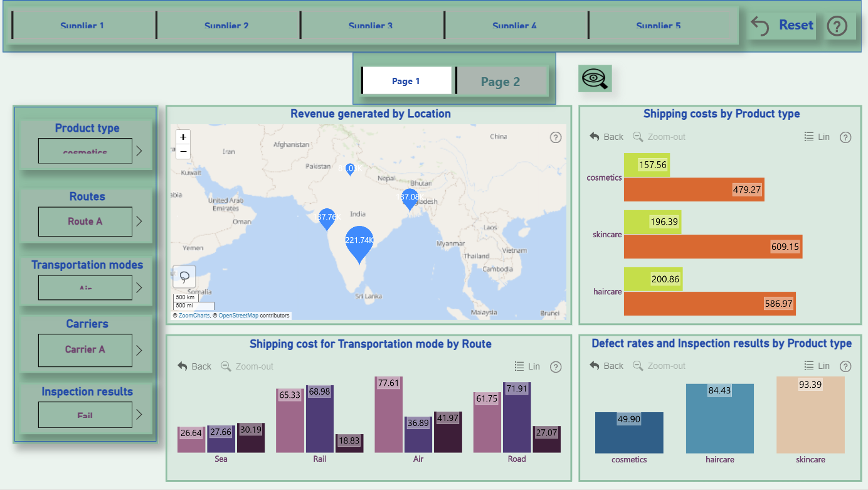This screenshot has width=868, height=490.
Task: Open help icon in Shipping costs chart
Action: (845, 137)
